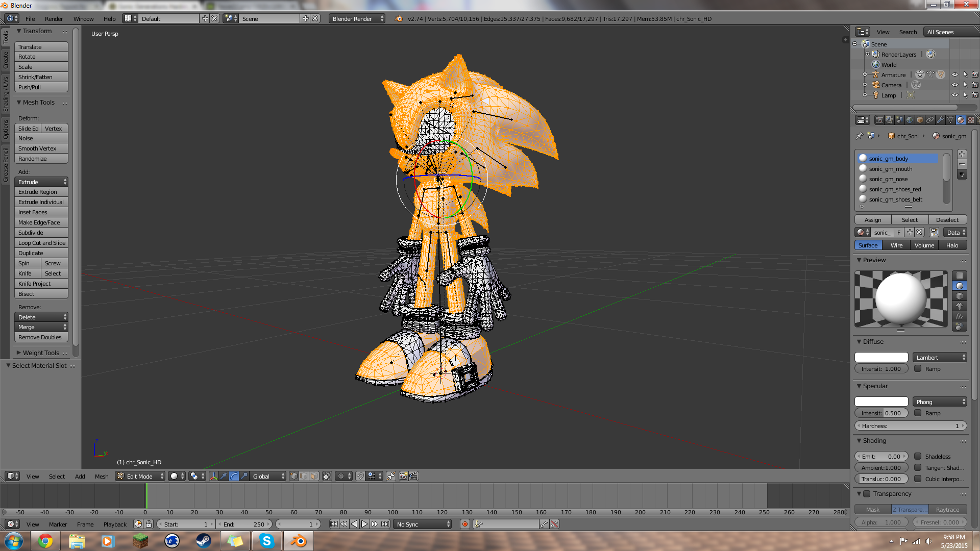Switch to edge select mode

pos(304,476)
